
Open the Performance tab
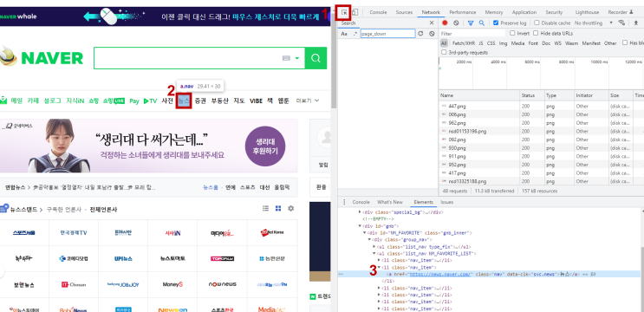pos(463,12)
